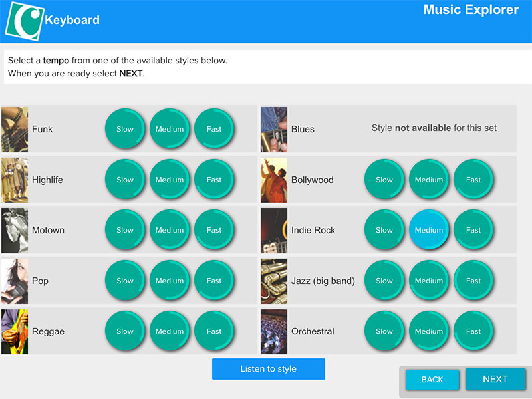532x399 pixels.
Task: Choose Medium tempo for Highlife
Action: (x=170, y=180)
